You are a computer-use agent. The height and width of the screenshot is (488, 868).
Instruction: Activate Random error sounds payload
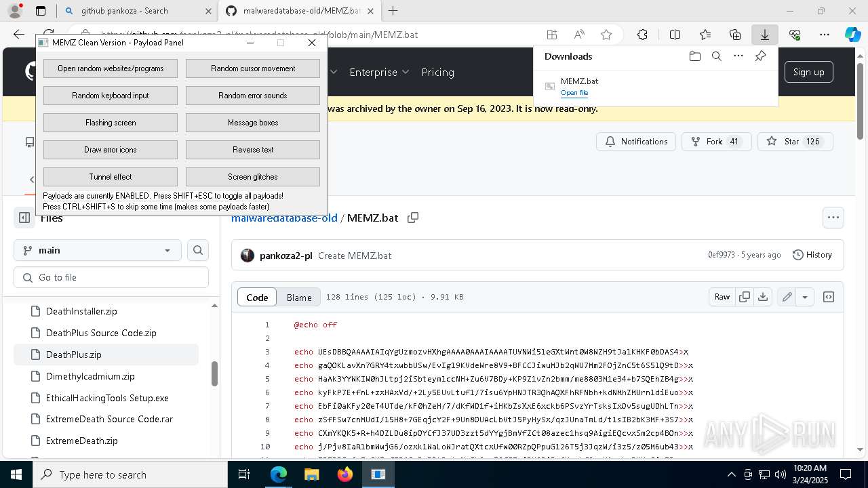click(x=253, y=96)
